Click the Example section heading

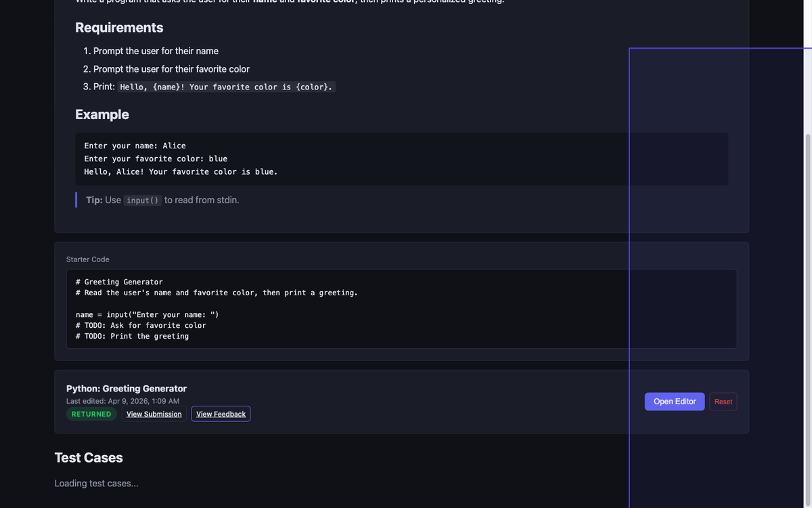[x=102, y=114]
